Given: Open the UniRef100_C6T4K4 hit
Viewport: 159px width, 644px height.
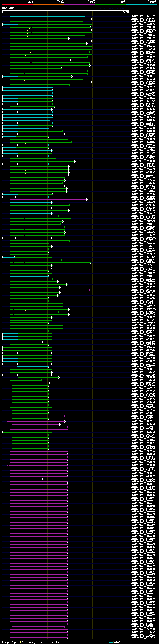Looking at the screenshot, I should coord(143,19).
